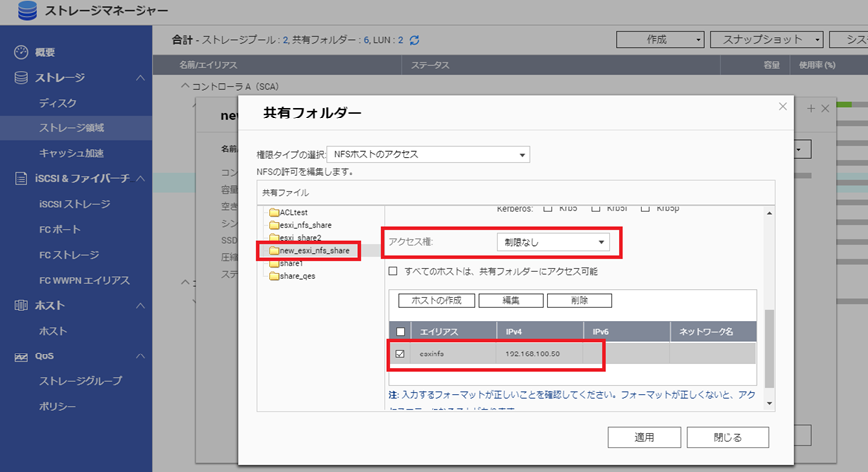
Task: Open the アクセス権 dropdown set to 制限なし
Action: (553, 241)
